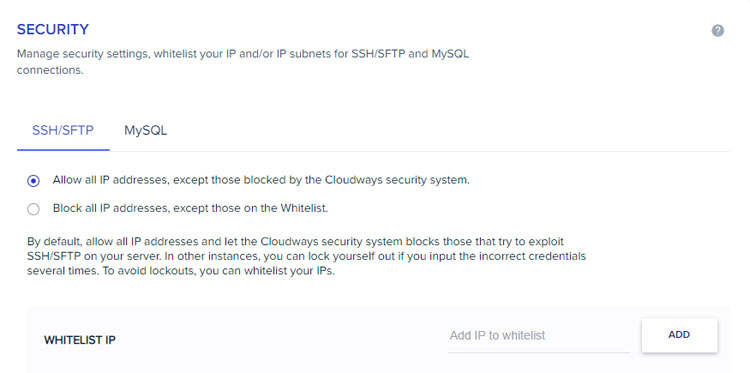This screenshot has height=373, width=750.
Task: Click the SECURITY heading
Action: point(53,30)
